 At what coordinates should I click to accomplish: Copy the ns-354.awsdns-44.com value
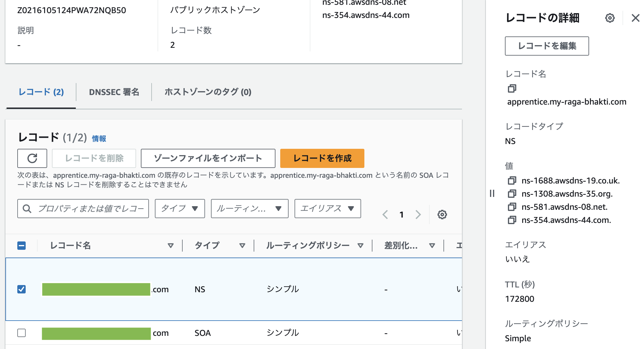click(x=512, y=220)
